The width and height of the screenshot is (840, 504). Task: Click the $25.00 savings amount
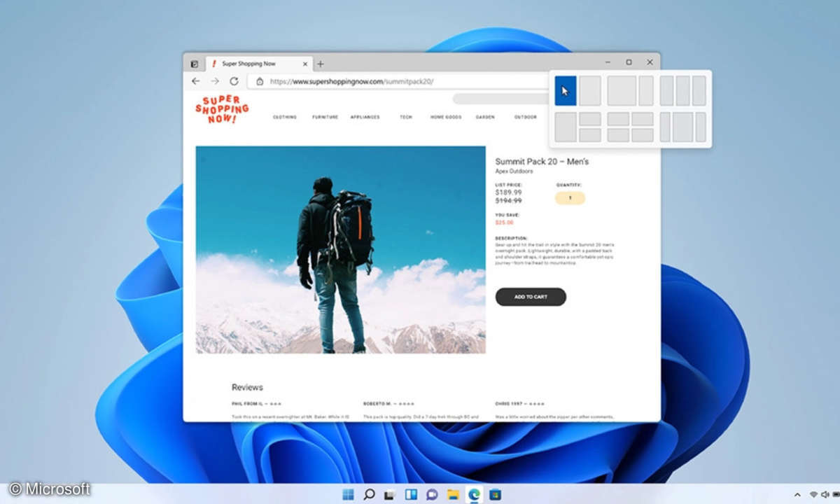click(x=504, y=223)
